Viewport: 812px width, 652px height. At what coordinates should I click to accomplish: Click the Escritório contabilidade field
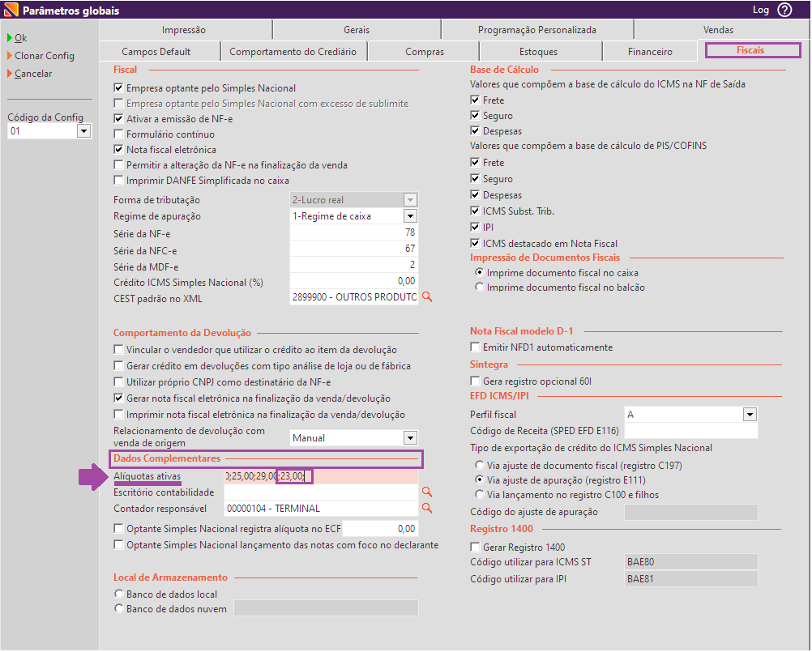(x=321, y=492)
